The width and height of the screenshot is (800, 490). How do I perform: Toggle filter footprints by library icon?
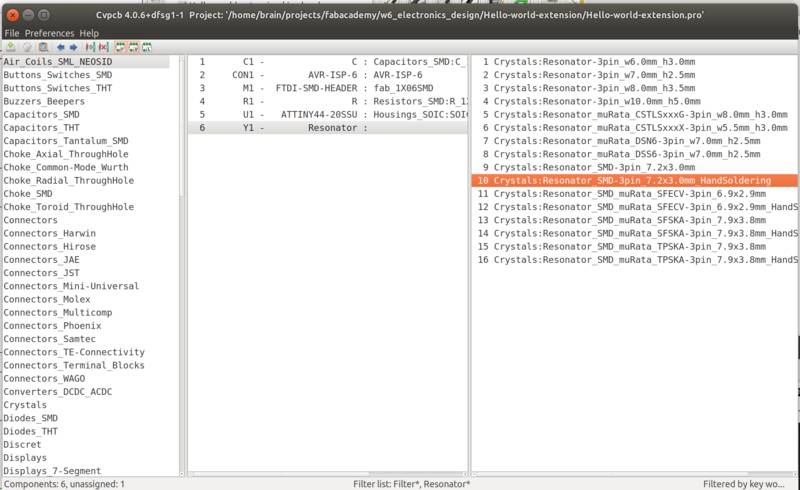(x=147, y=47)
